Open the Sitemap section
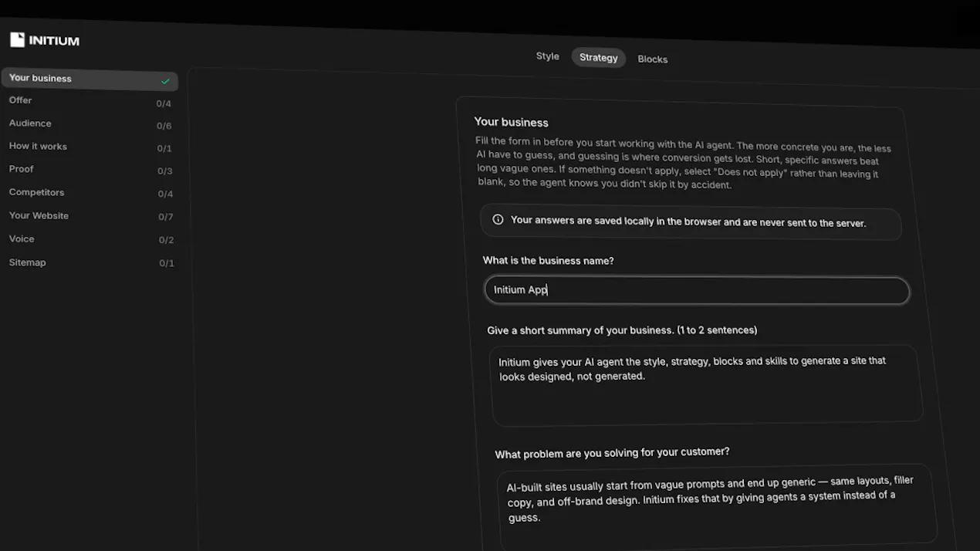980x551 pixels. coord(90,262)
